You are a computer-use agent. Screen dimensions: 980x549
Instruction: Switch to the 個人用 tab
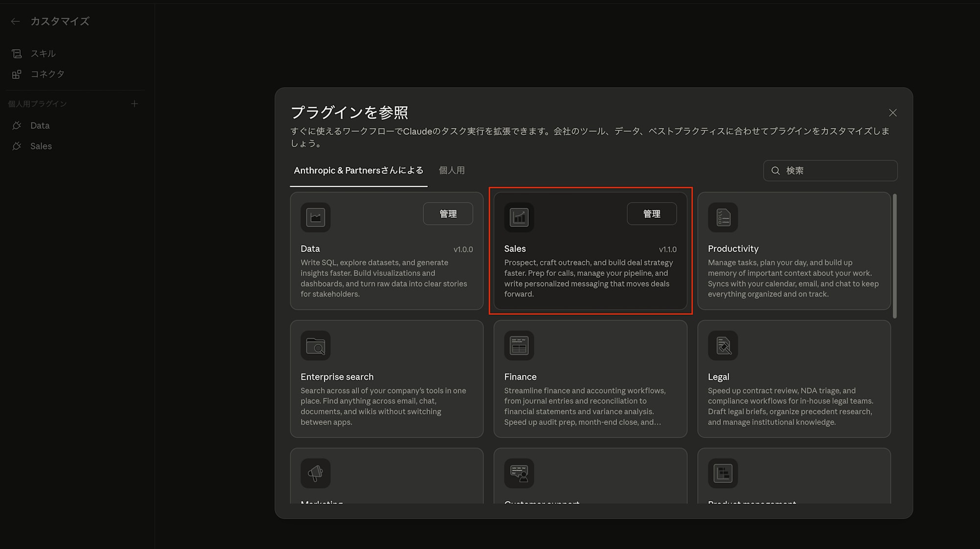[x=451, y=171]
